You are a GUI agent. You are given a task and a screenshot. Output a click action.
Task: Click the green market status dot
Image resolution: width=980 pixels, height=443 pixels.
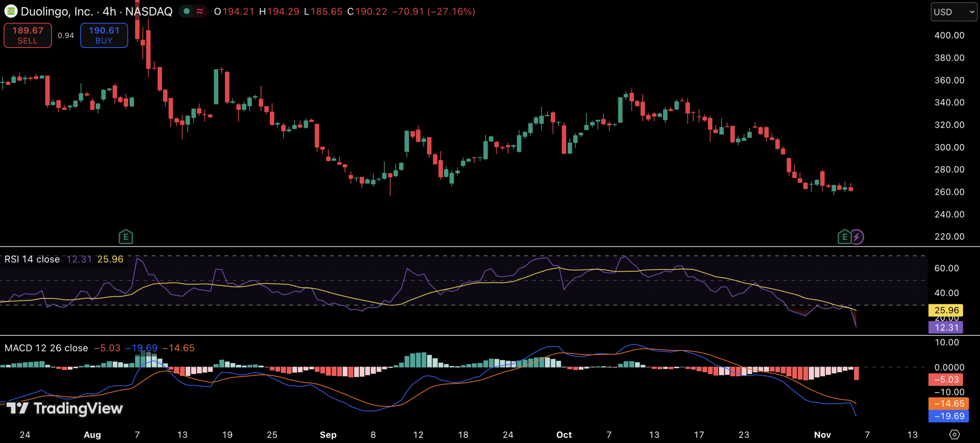pos(187,11)
